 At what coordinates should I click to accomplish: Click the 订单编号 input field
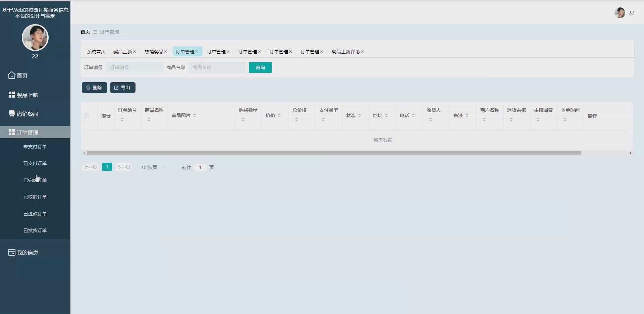point(134,67)
